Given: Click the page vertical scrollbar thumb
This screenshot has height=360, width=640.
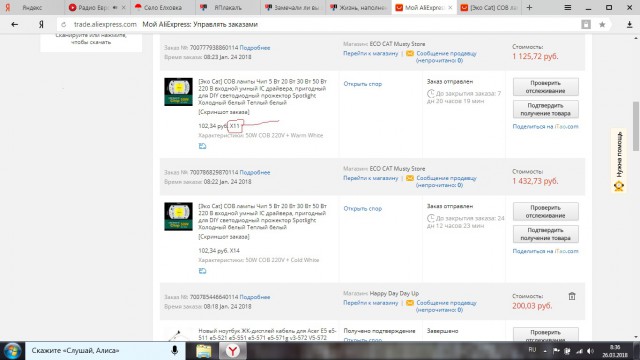Looking at the screenshot, I should [636, 126].
